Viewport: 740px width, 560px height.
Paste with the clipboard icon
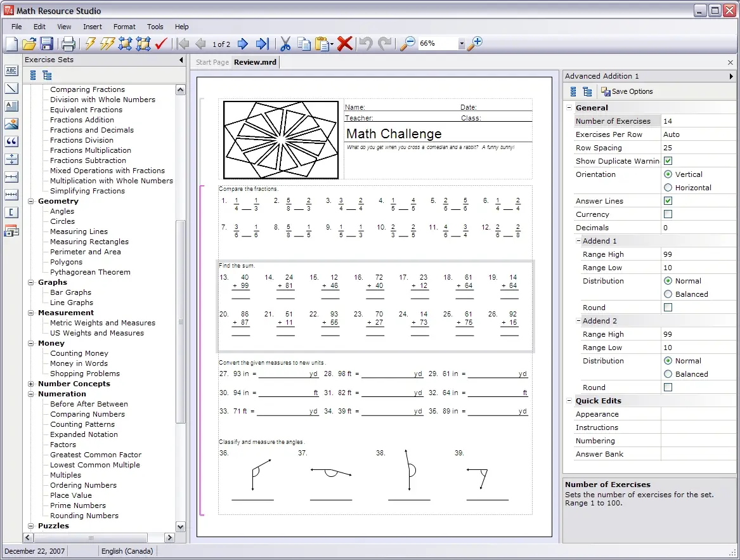pos(323,43)
